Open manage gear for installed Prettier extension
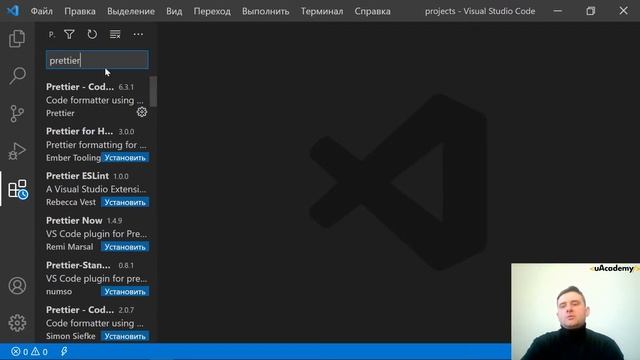 pyautogui.click(x=142, y=112)
